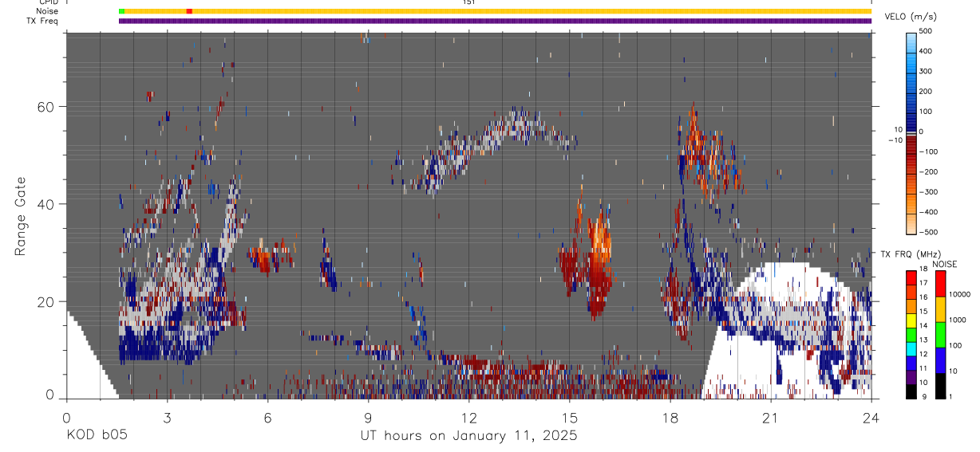The image size is (980, 452).
Task: Click the "TX FRQ (MHz)" legend title
Action: (912, 254)
